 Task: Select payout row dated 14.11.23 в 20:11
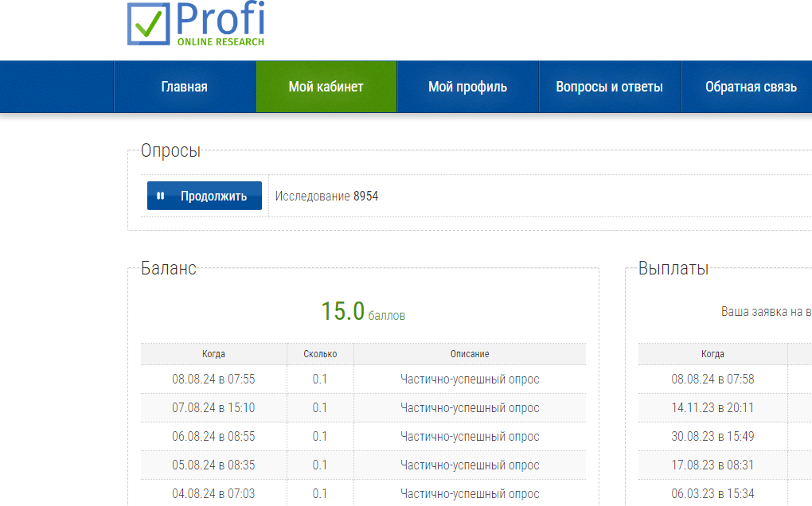point(712,408)
